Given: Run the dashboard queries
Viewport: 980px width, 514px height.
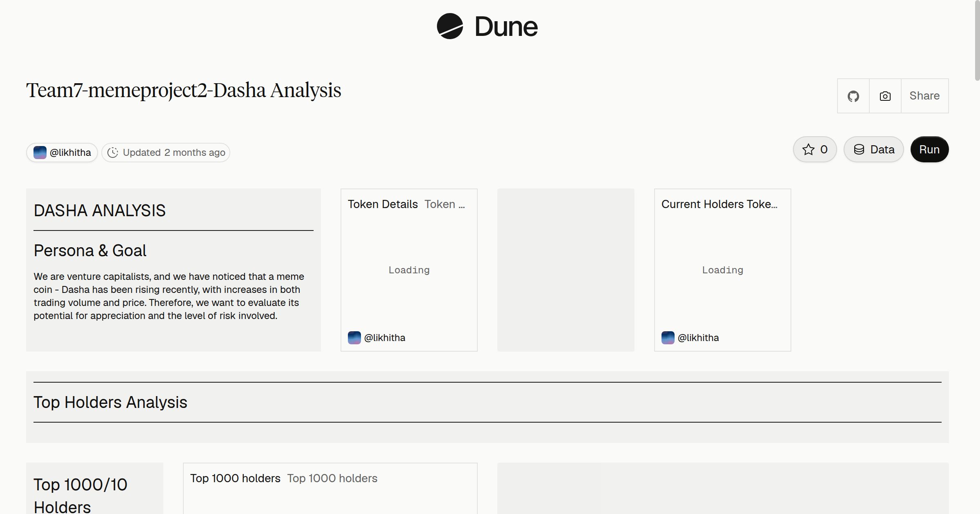Looking at the screenshot, I should pos(929,149).
